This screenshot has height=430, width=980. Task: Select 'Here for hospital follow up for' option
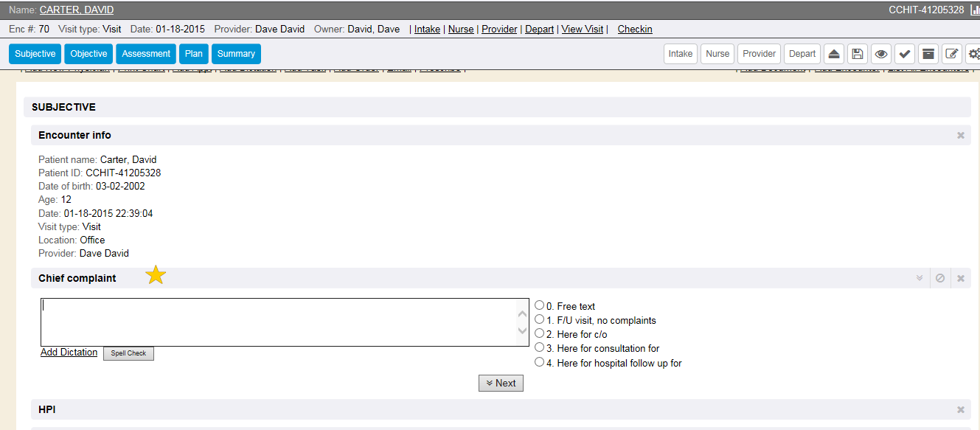coord(540,362)
